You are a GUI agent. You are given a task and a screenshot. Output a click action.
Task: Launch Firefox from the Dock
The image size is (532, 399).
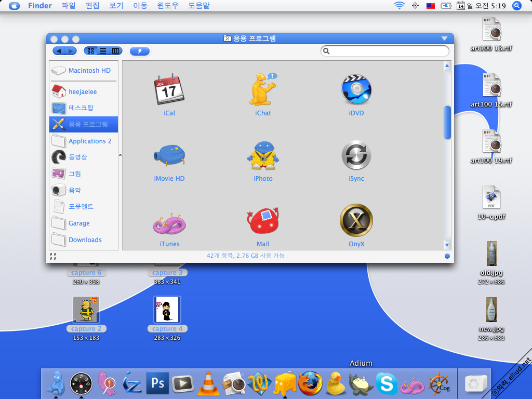pyautogui.click(x=310, y=383)
